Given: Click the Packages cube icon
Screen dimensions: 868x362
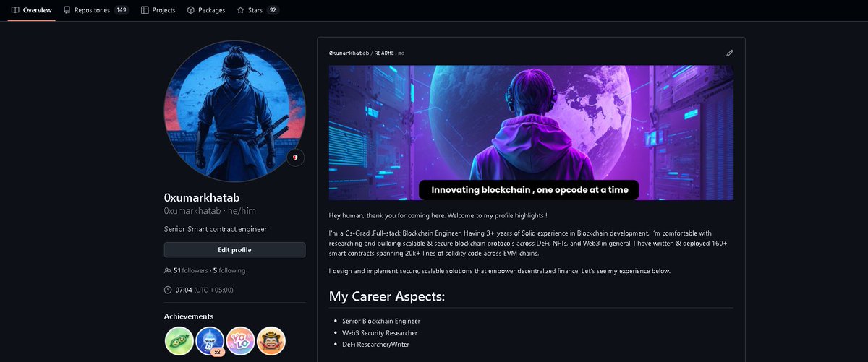Looking at the screenshot, I should click(x=191, y=10).
